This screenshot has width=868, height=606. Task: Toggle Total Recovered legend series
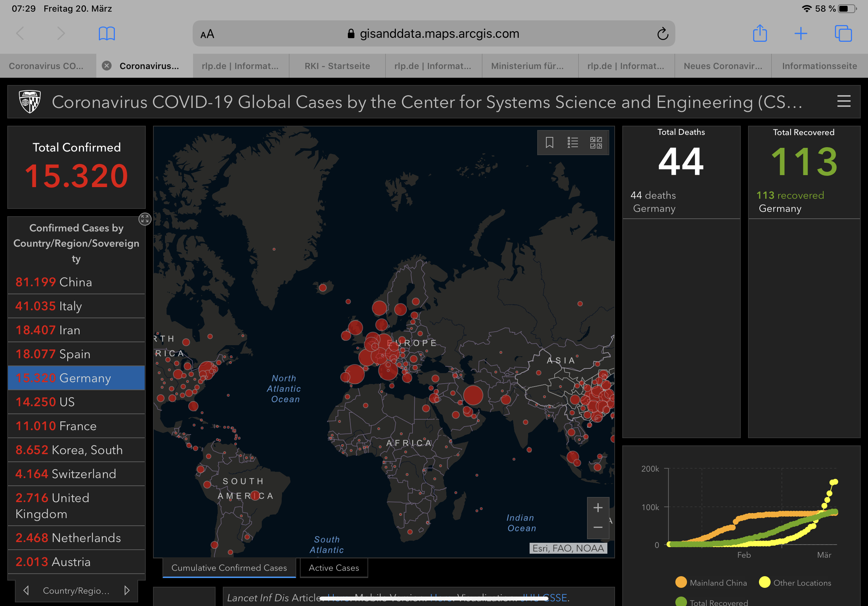711,602
